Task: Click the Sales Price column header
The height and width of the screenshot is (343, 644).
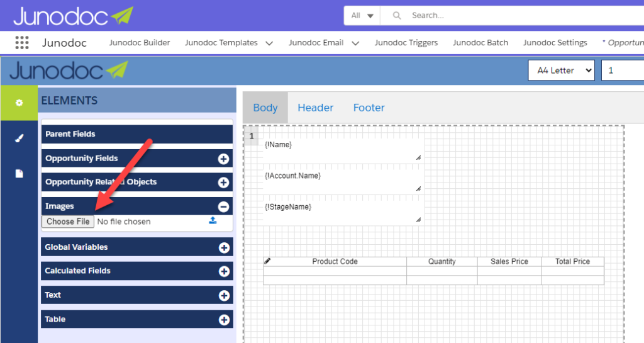Action: (x=509, y=262)
